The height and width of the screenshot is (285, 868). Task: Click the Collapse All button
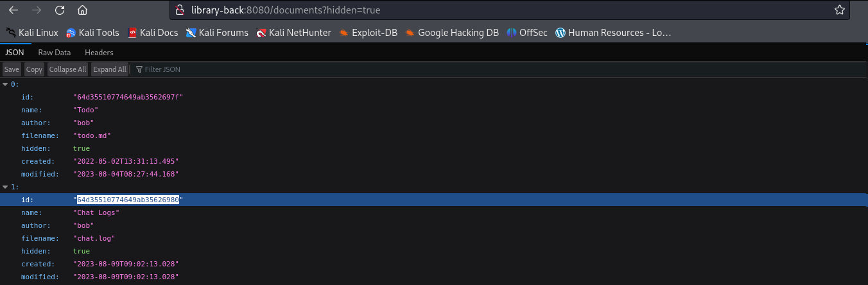click(67, 69)
